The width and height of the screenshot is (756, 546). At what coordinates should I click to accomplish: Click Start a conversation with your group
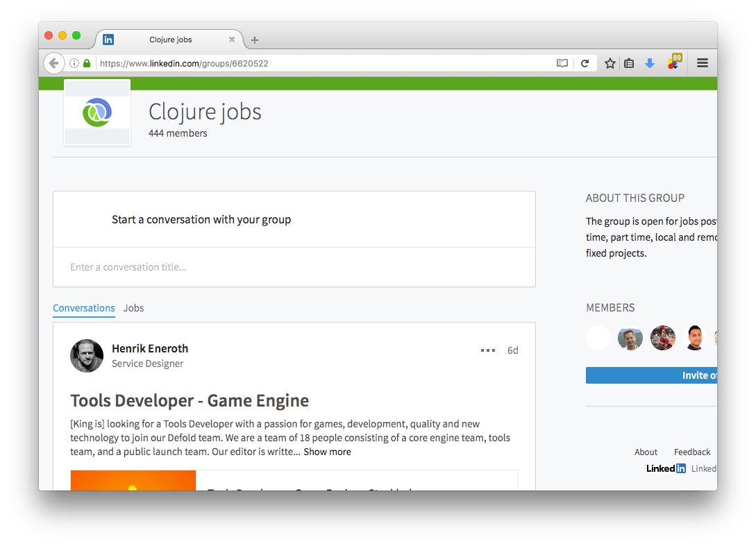(201, 220)
